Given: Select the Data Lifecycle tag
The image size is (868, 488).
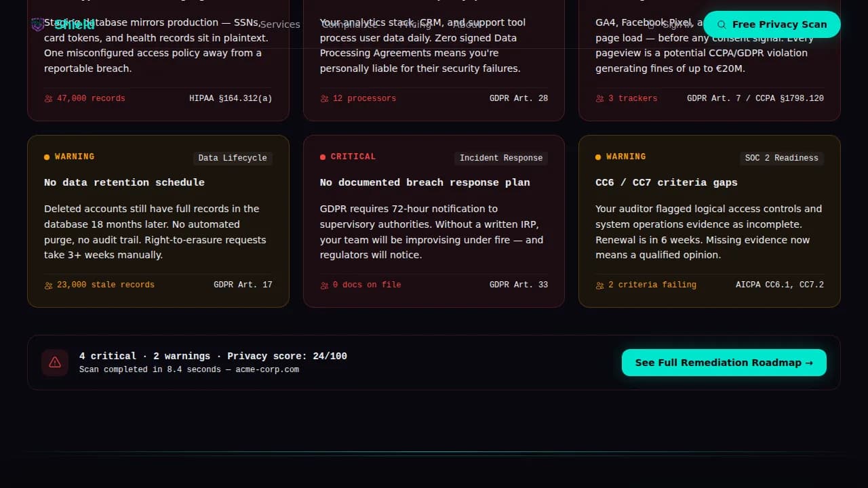Looking at the screenshot, I should [x=233, y=158].
